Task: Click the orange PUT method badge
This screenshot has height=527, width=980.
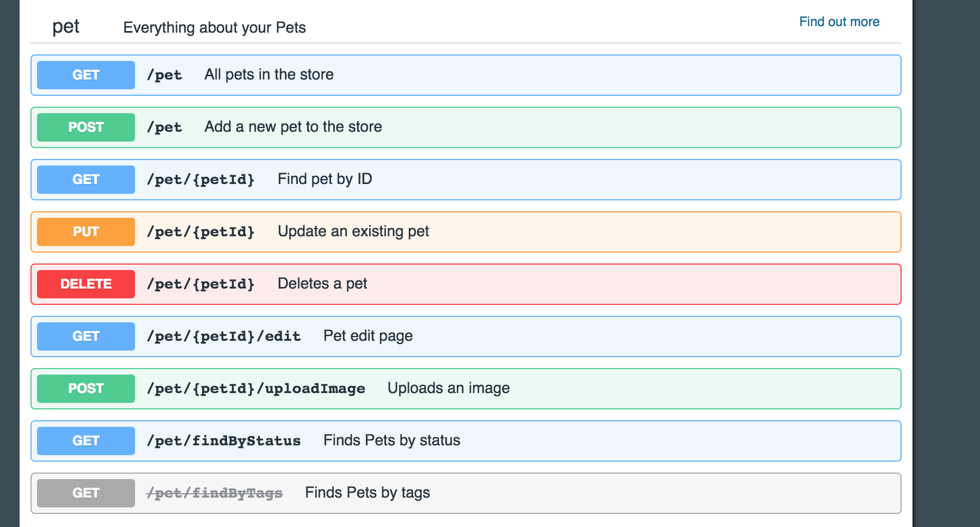Action: (x=86, y=232)
